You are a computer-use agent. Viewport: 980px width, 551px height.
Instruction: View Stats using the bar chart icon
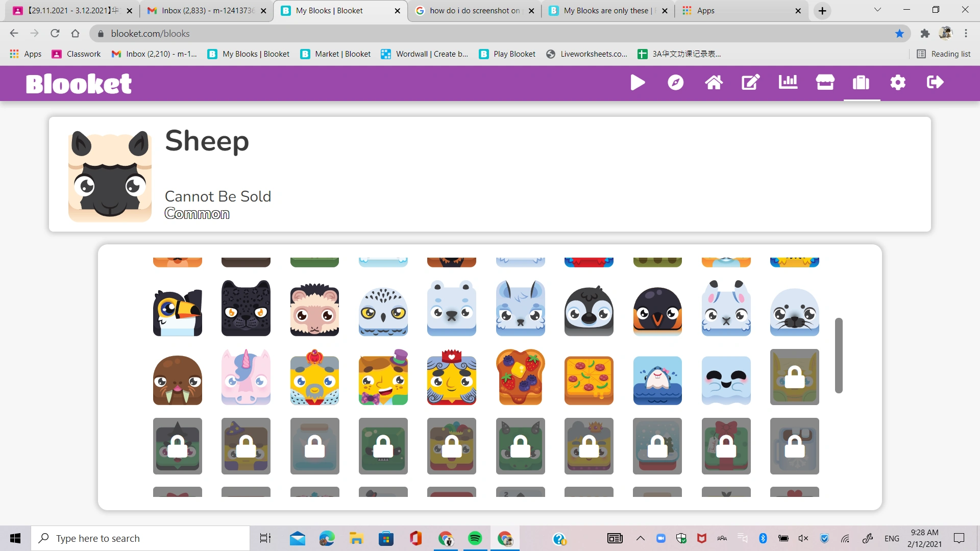pyautogui.click(x=787, y=82)
